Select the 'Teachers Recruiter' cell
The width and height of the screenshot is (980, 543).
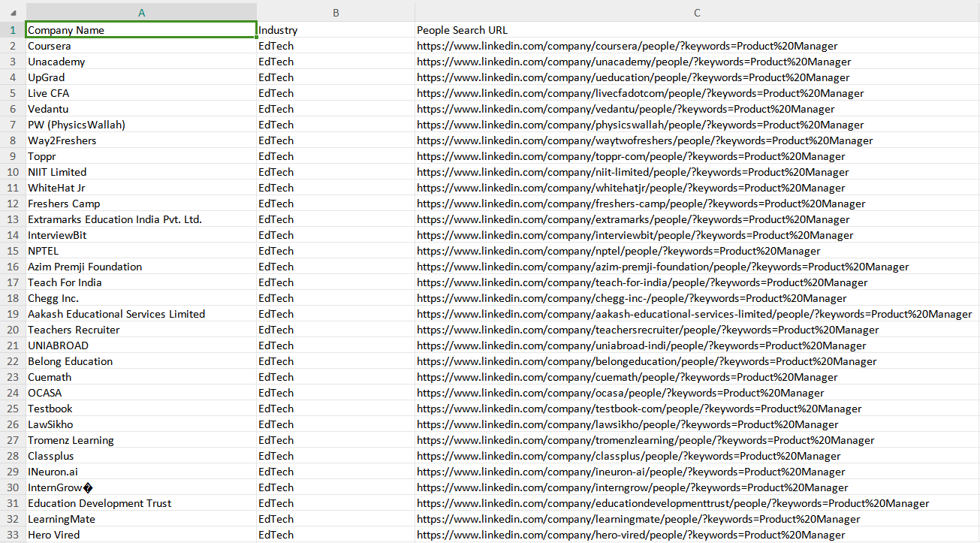point(141,330)
